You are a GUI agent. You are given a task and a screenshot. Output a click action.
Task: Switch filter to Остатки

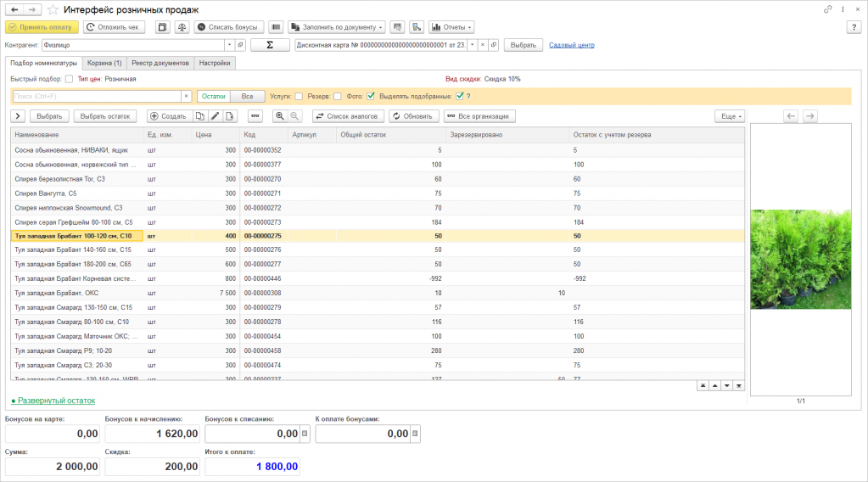[214, 96]
